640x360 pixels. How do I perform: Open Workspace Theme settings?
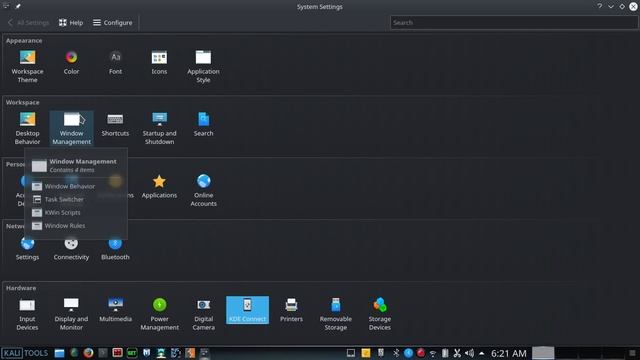[27, 67]
